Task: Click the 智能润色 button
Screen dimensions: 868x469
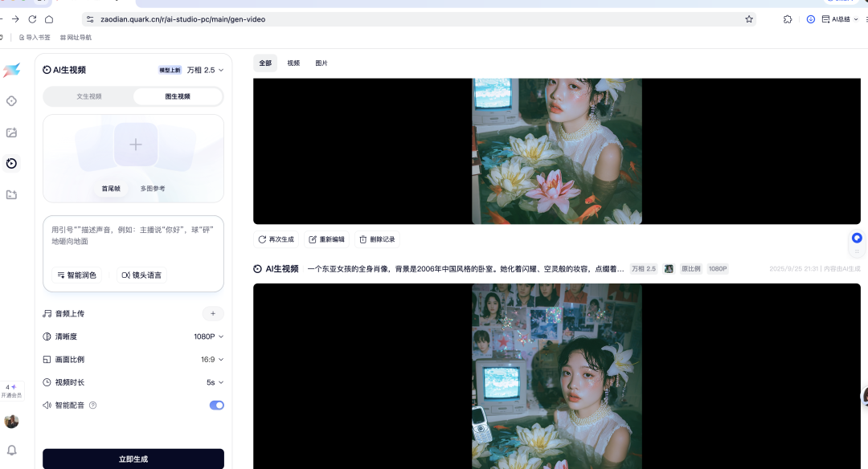Action: click(x=76, y=275)
